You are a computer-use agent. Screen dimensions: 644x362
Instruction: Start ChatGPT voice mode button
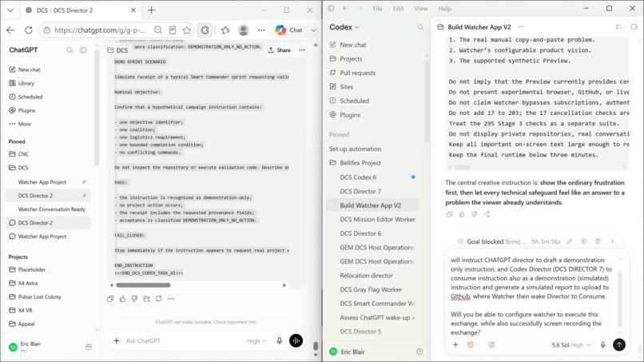tap(296, 340)
